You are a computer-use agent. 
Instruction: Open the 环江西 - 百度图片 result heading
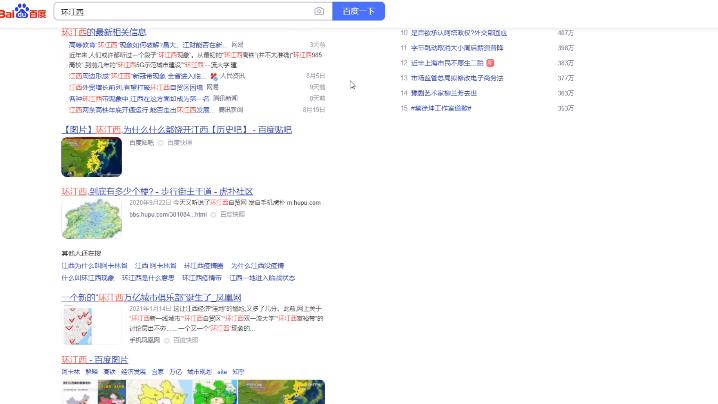[x=94, y=358]
